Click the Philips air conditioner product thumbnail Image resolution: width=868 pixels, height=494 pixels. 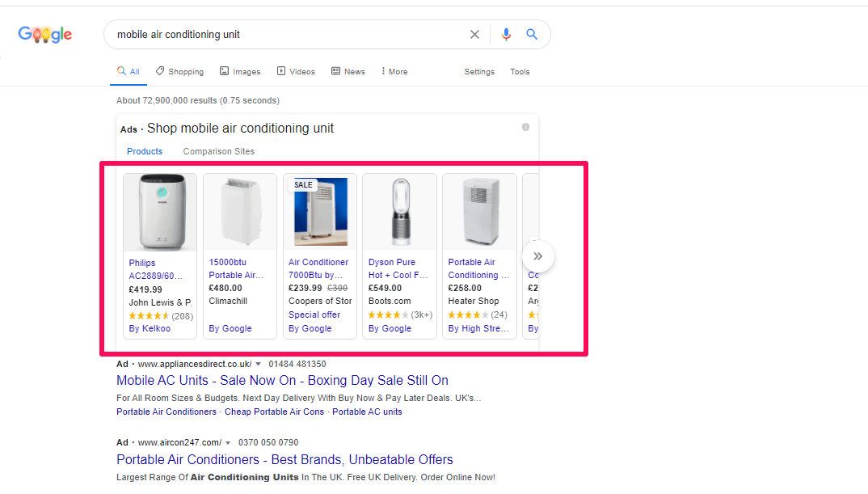pyautogui.click(x=159, y=211)
